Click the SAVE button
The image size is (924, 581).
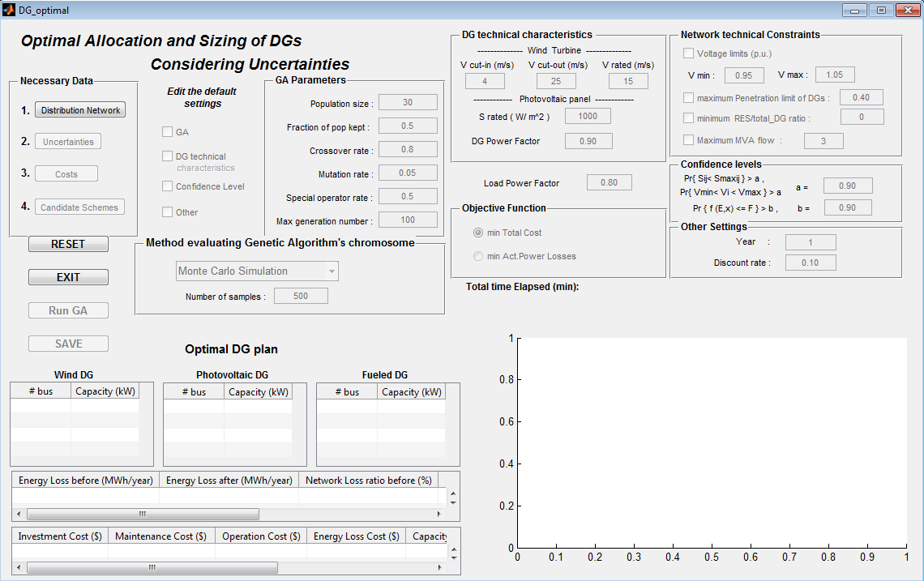68,344
